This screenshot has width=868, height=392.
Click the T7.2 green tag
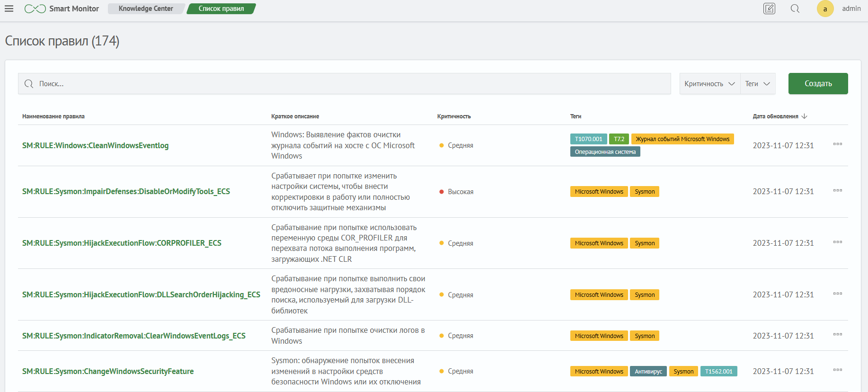tap(619, 139)
